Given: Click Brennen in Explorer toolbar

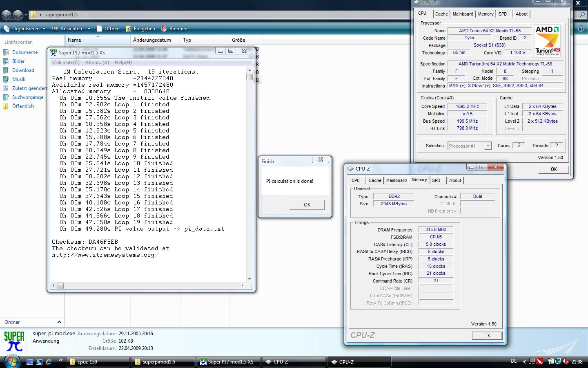Looking at the screenshot, I should click(174, 29).
